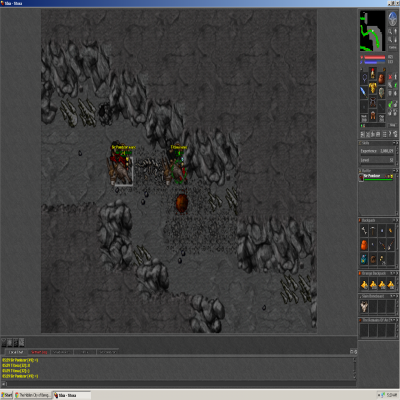
Task: Select the boots equipment slot
Action: 373,116
